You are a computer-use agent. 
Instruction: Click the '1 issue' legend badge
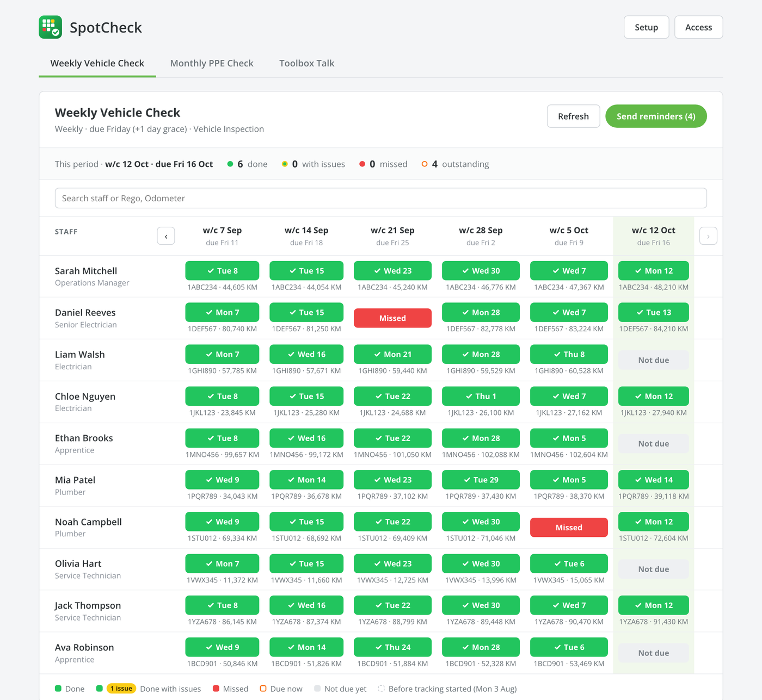click(121, 689)
